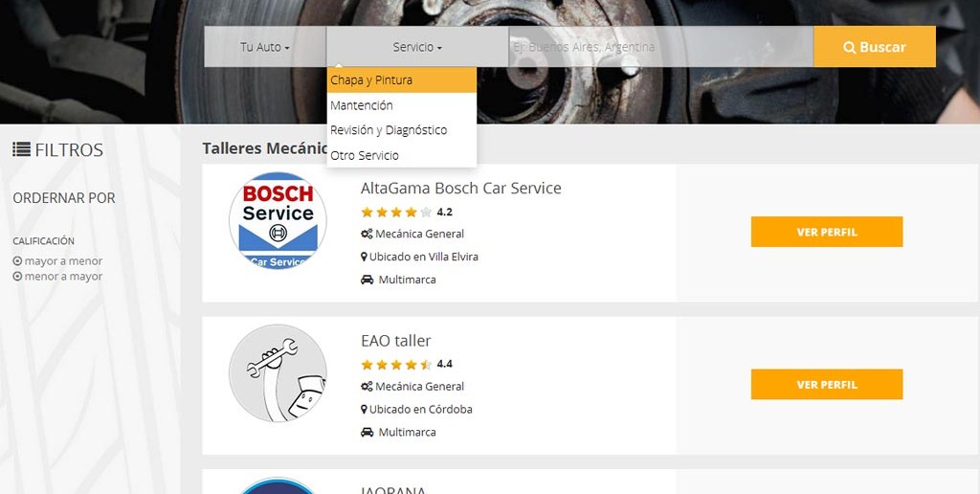980x494 pixels.
Task: Click the AltaGama car Multimarca icon
Action: tap(367, 280)
